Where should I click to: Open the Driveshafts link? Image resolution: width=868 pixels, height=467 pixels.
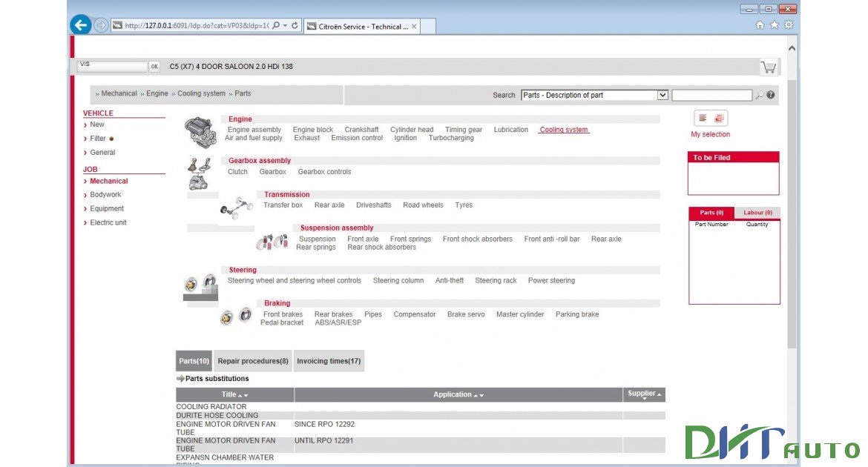tap(373, 205)
